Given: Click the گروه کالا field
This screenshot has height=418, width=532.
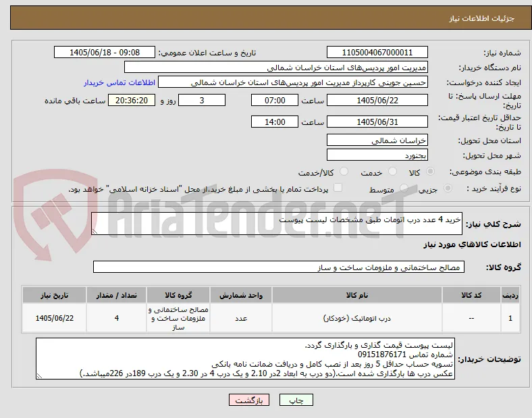Looking at the screenshot, I should tap(279, 267).
